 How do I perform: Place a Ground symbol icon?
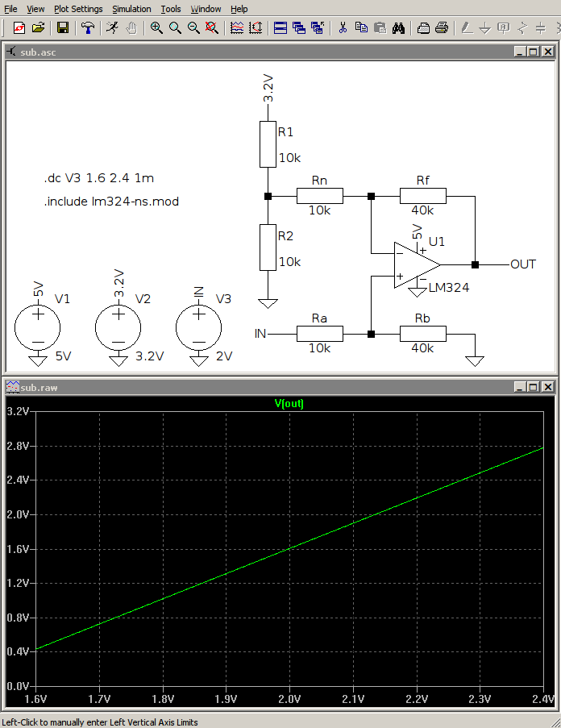pyautogui.click(x=485, y=28)
